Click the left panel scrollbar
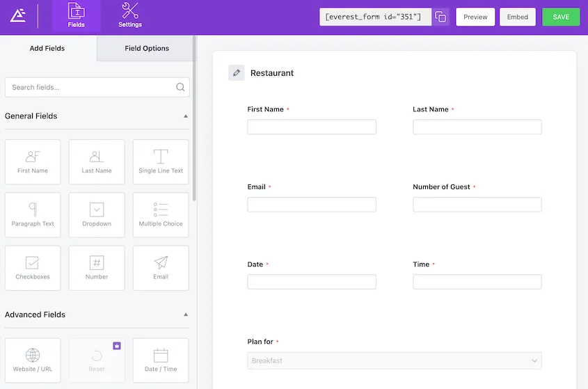 tap(194, 118)
